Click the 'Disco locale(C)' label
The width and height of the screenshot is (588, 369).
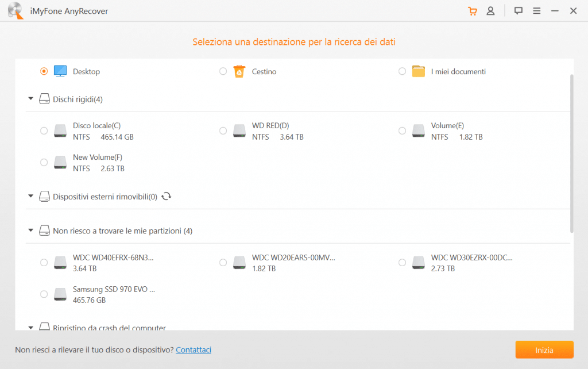pyautogui.click(x=96, y=125)
